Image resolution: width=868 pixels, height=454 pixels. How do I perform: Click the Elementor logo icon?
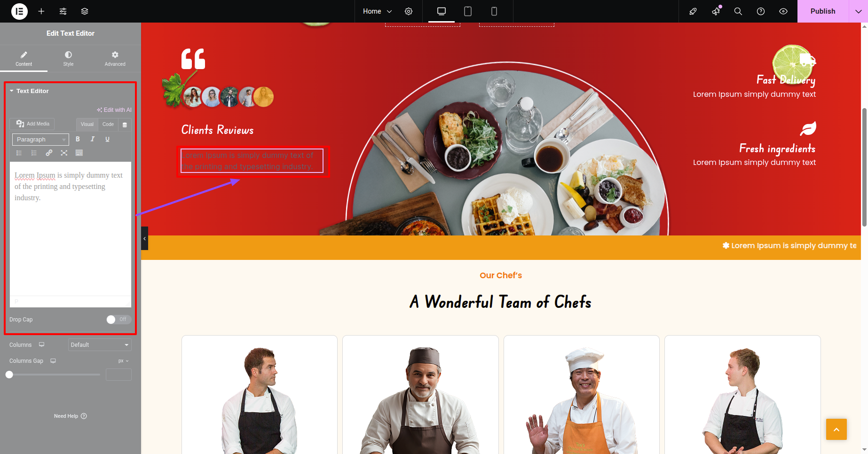[19, 11]
